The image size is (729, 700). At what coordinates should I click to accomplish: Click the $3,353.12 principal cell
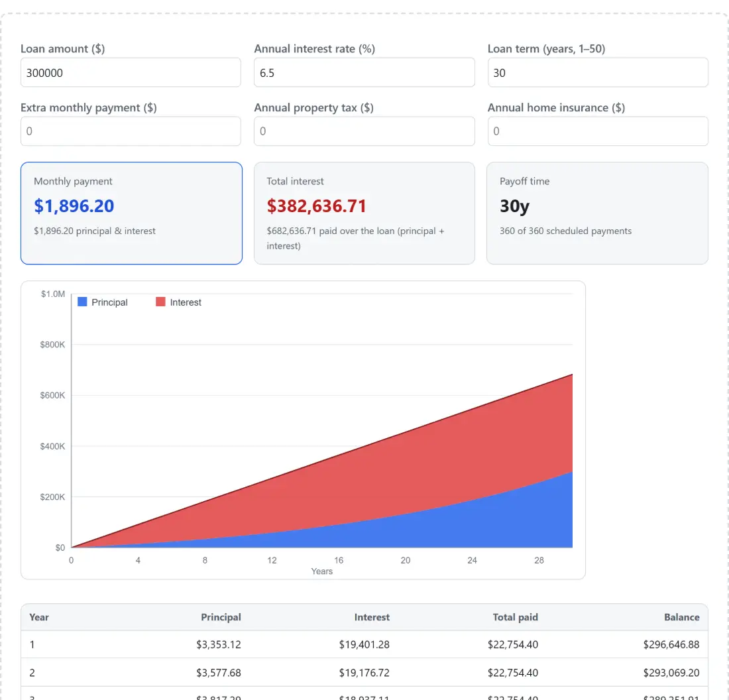(219, 645)
